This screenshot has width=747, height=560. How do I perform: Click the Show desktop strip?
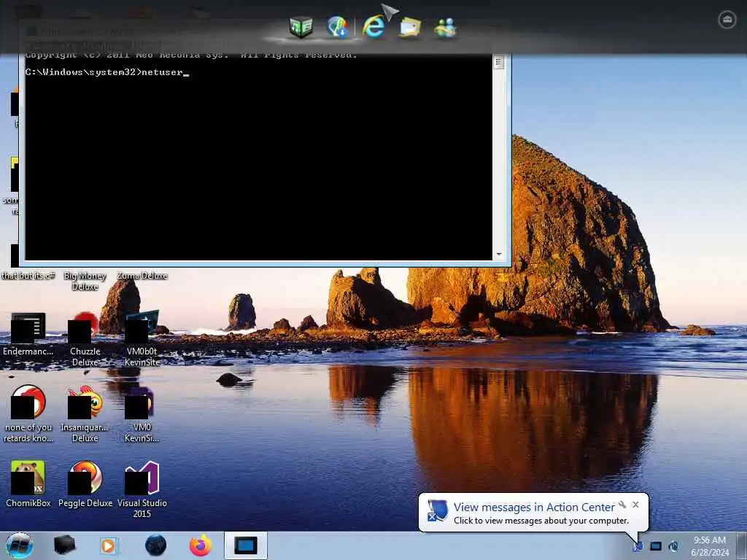[741, 545]
